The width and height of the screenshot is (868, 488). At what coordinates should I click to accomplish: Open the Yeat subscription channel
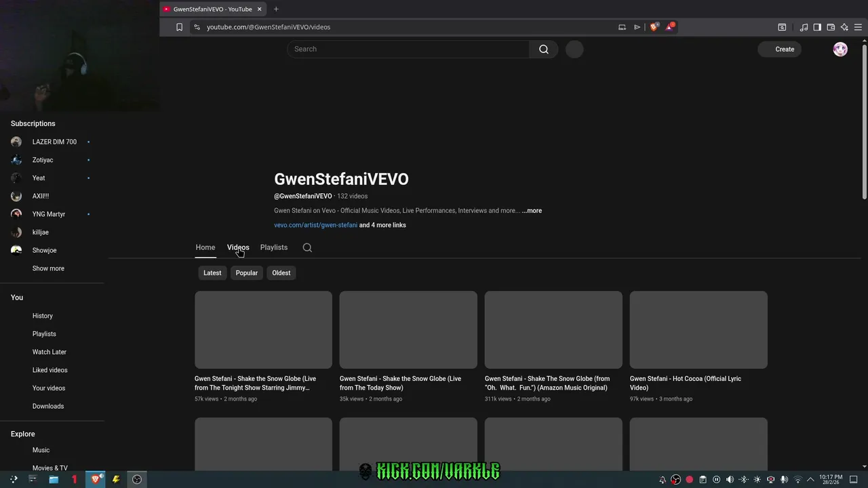tap(39, 178)
